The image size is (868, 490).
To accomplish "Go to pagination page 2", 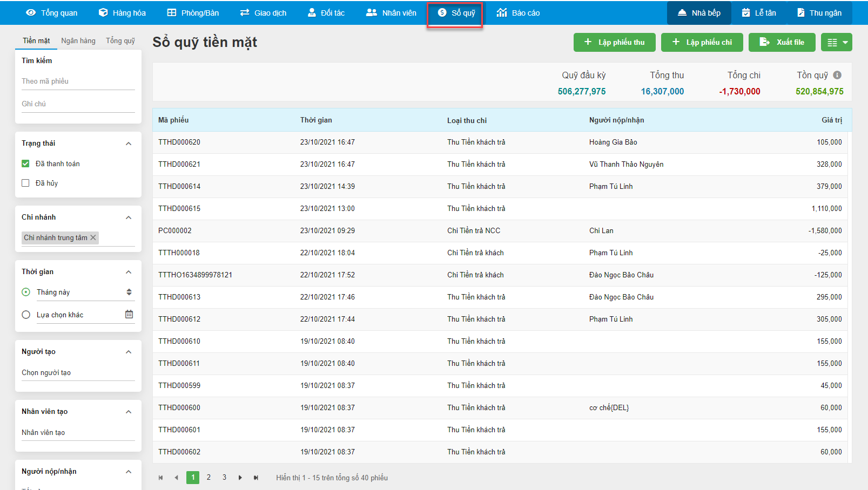I will (208, 478).
